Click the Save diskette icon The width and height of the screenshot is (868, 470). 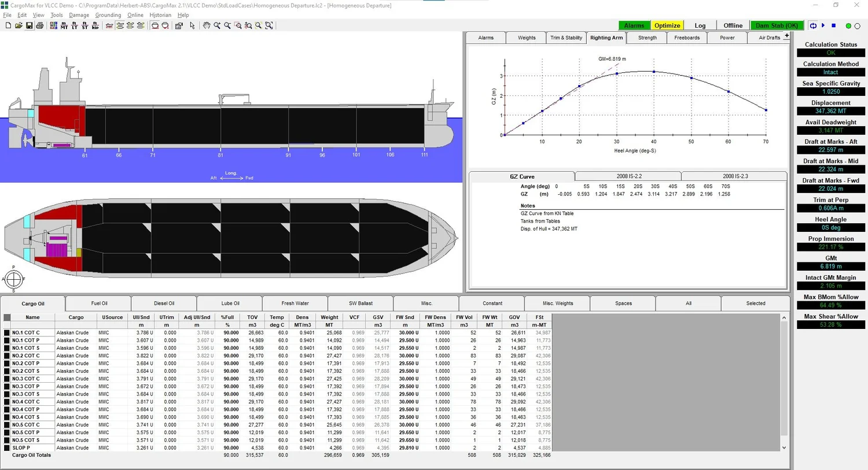(29, 25)
